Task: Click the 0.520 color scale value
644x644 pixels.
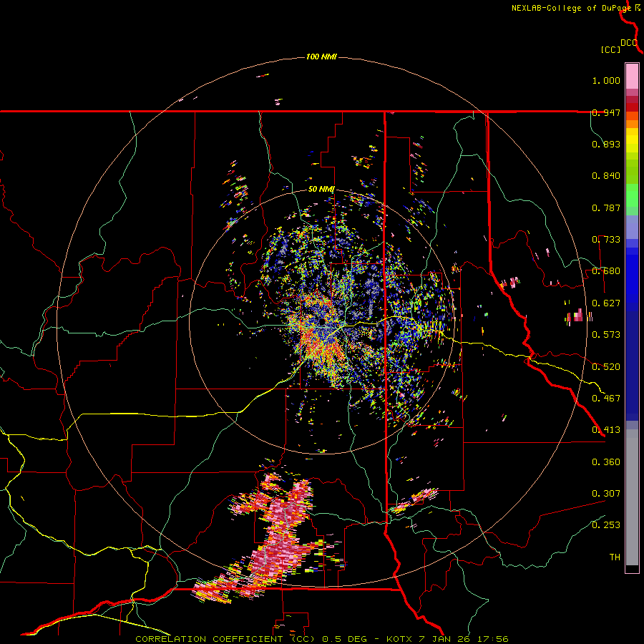Action: (x=606, y=367)
